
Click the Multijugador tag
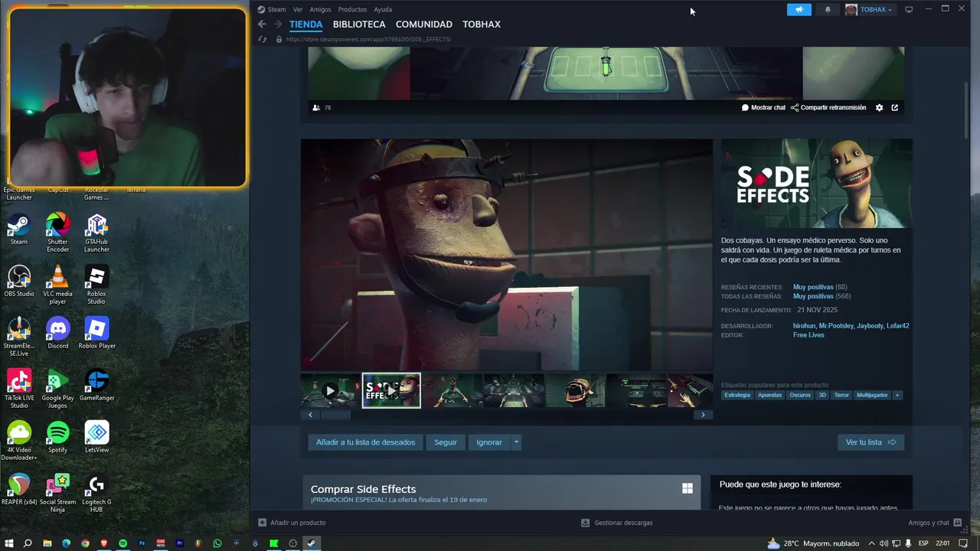pos(872,395)
